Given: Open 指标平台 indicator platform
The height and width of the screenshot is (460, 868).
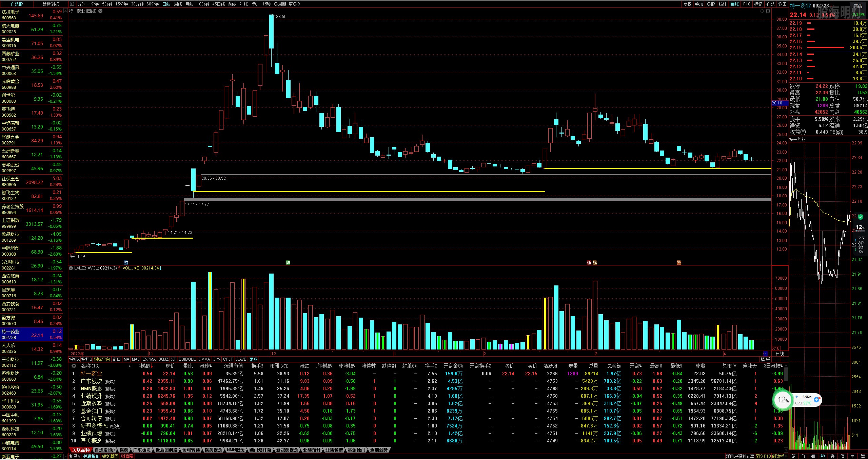Looking at the screenshot, I should (x=102, y=359).
